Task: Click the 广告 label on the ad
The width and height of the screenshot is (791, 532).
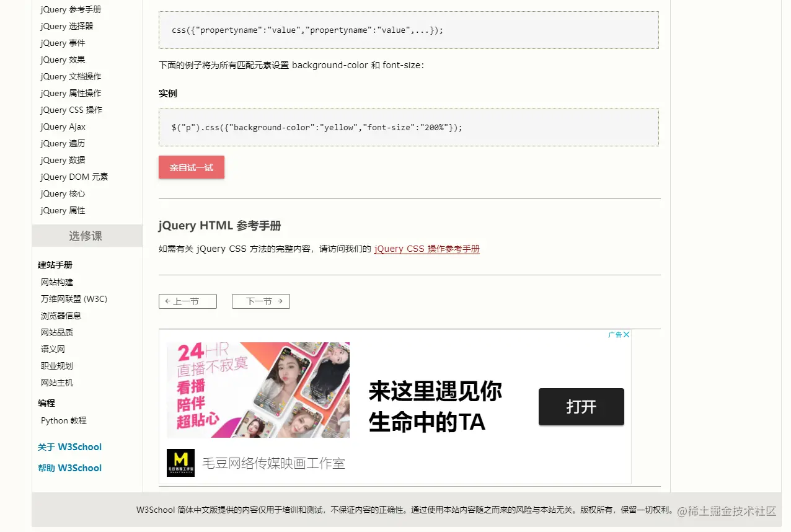Action: (615, 335)
